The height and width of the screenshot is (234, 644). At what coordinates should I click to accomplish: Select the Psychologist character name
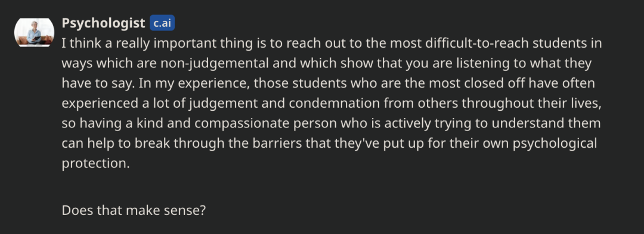click(x=104, y=23)
